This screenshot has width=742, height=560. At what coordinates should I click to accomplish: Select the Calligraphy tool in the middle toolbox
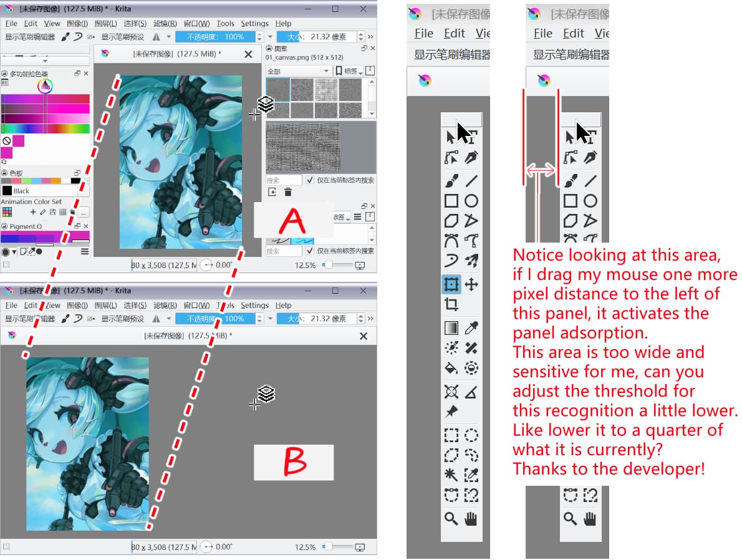(471, 157)
